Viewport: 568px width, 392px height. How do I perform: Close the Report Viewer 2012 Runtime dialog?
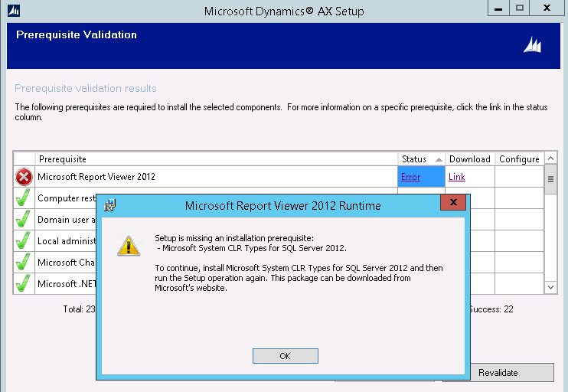[x=453, y=202]
